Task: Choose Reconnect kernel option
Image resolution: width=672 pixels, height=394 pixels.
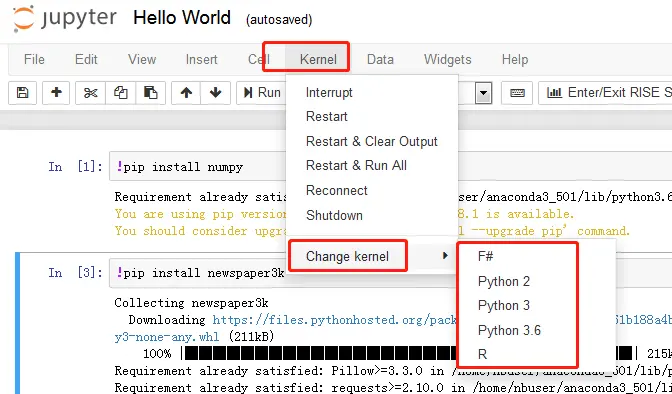Action: click(x=372, y=190)
